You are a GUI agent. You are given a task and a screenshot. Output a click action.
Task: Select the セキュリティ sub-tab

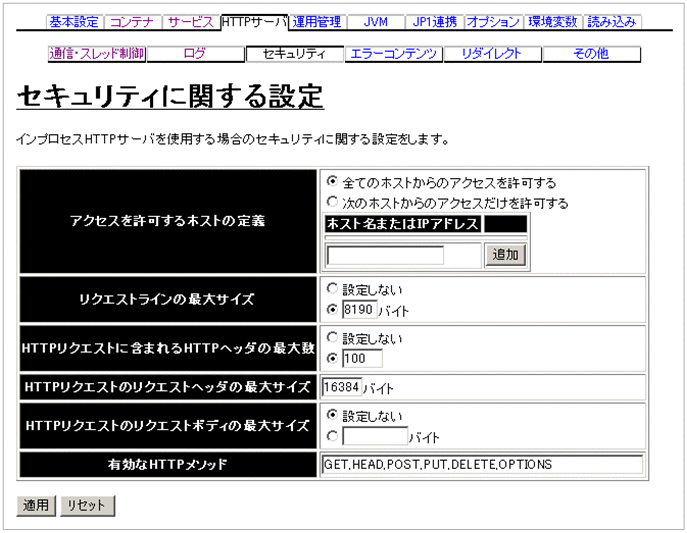pyautogui.click(x=294, y=54)
